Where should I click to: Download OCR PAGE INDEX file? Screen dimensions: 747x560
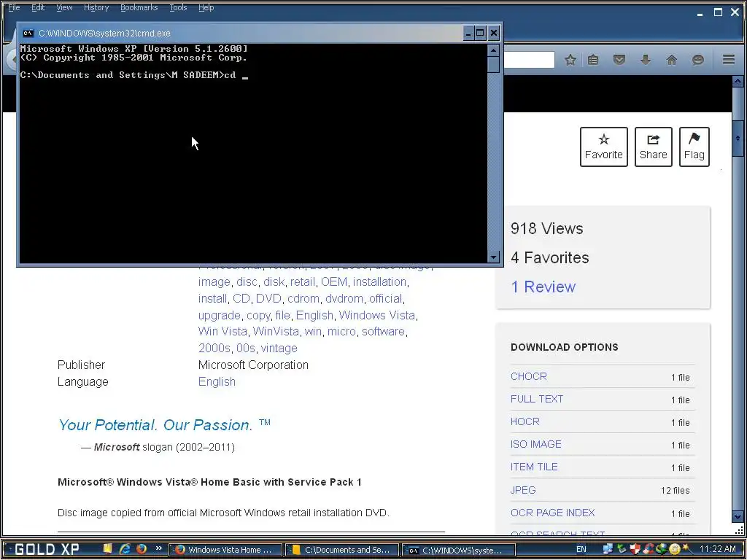[x=553, y=513]
